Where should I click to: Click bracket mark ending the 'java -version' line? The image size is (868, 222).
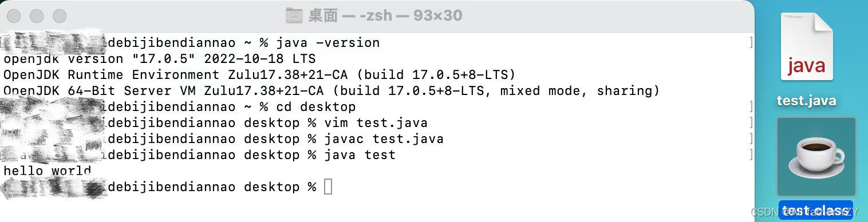click(751, 43)
